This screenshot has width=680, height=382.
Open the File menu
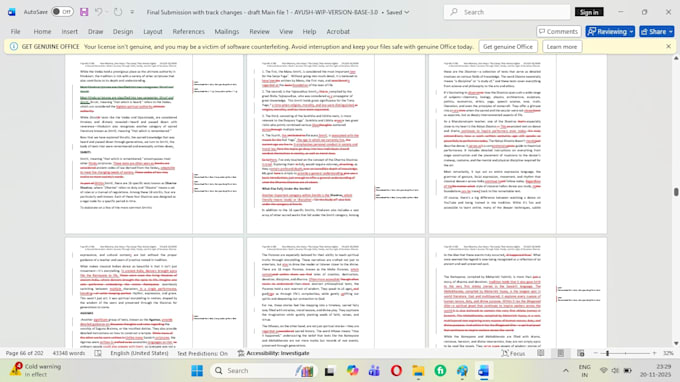(16, 32)
